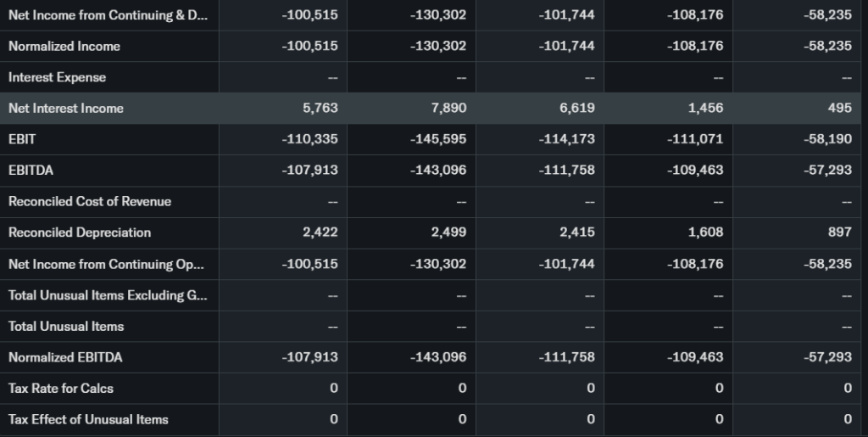Select the Net Interest Income cell 7,890

pos(449,108)
